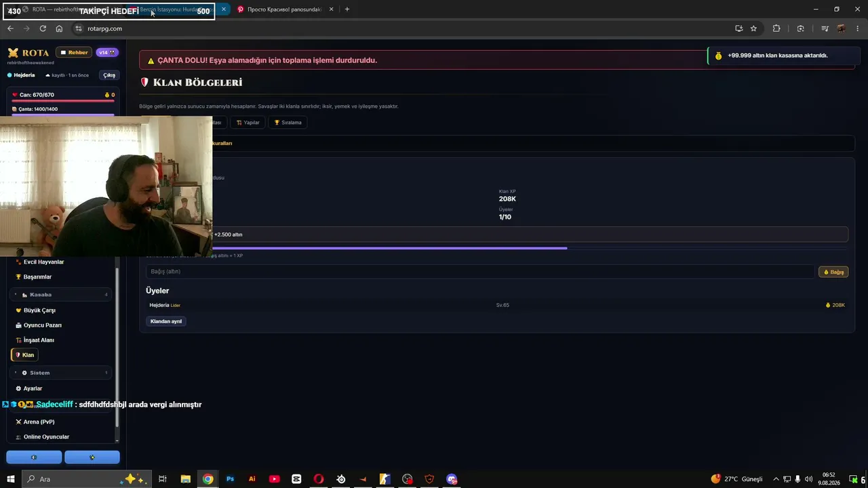Click the blue sun button below the sidebar
The height and width of the screenshot is (488, 868).
point(92,457)
